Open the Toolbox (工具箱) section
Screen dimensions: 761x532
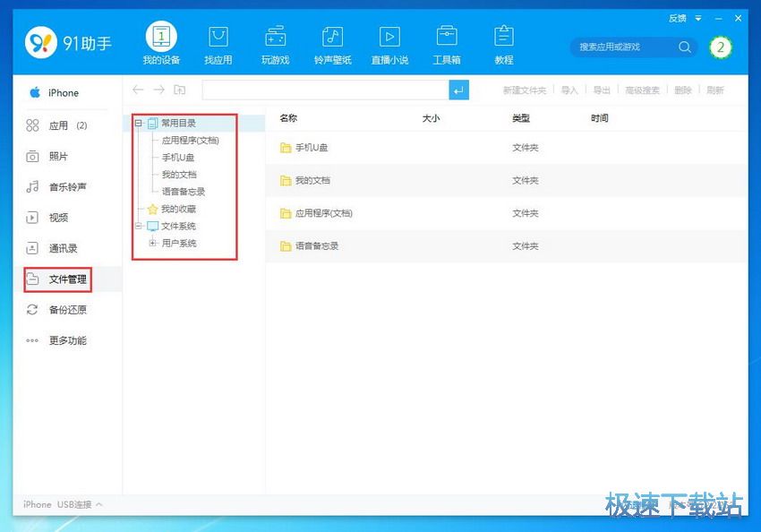pyautogui.click(x=447, y=45)
